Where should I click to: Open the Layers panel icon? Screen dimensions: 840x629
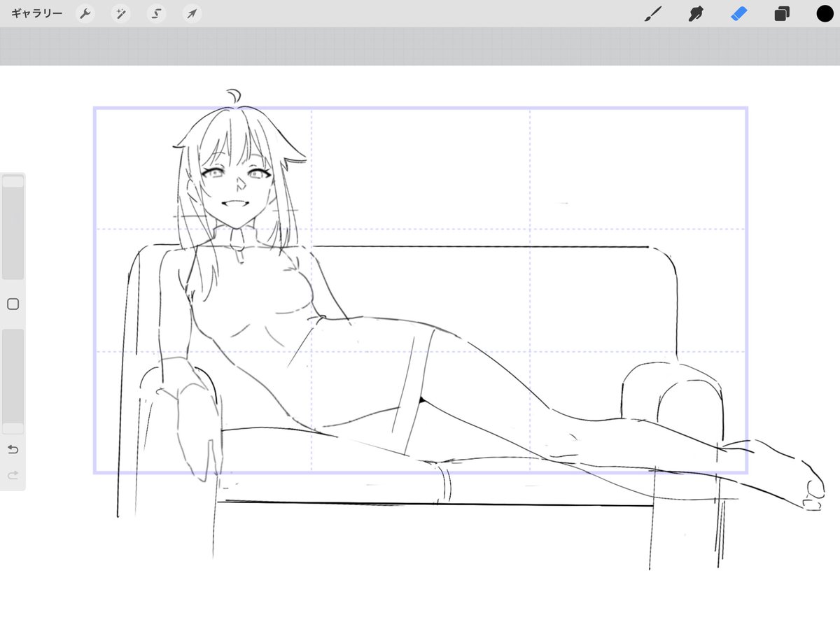782,14
